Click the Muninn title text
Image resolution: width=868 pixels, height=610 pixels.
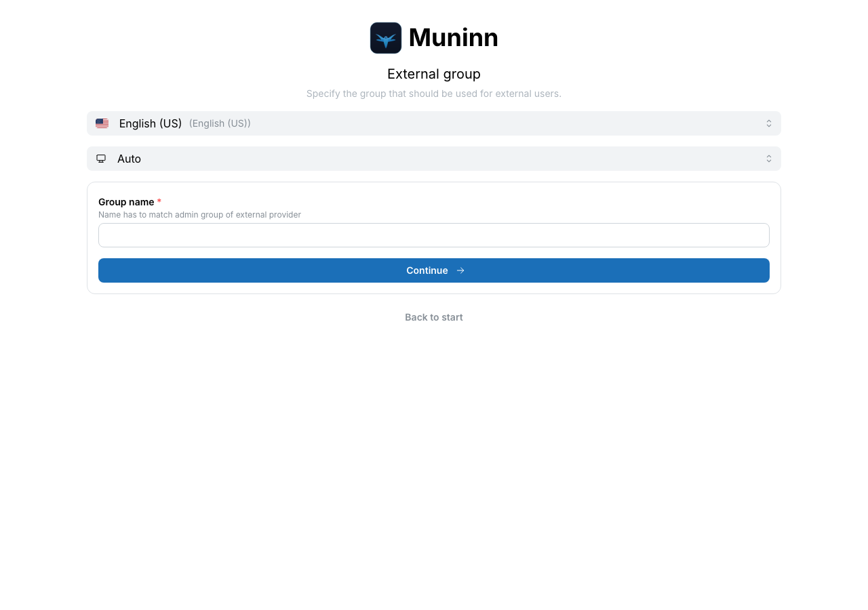click(454, 37)
